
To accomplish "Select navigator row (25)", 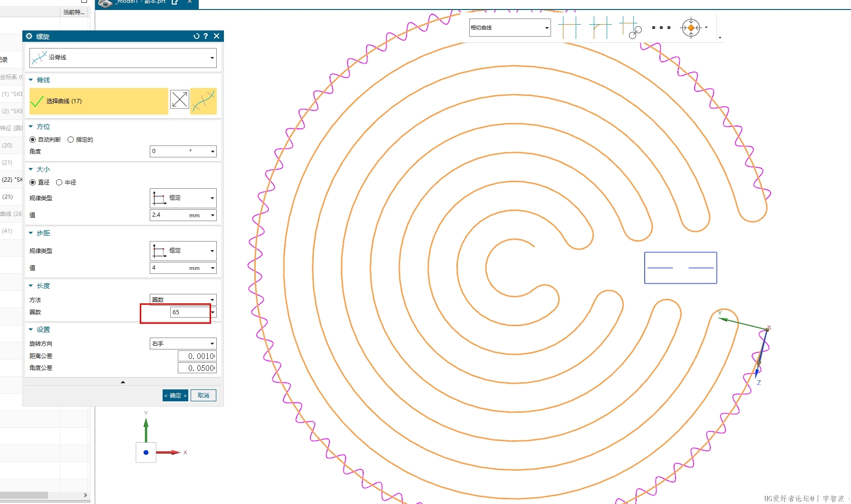I will (11, 196).
